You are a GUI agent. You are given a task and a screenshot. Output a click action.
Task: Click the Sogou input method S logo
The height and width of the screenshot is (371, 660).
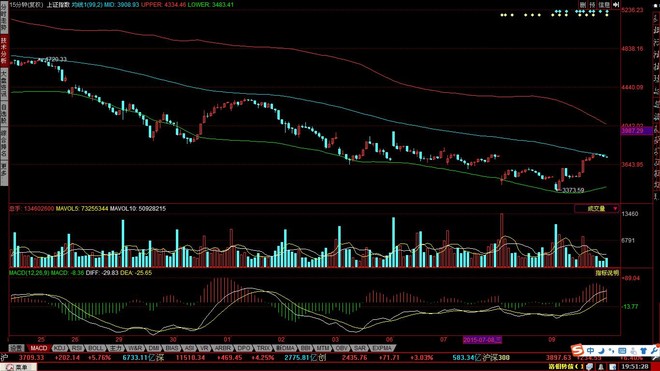577,350
